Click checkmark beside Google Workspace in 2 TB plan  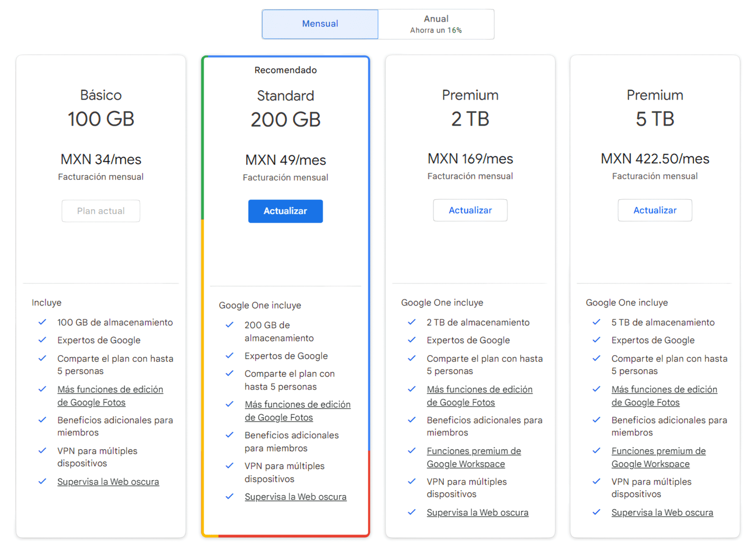[x=412, y=450]
